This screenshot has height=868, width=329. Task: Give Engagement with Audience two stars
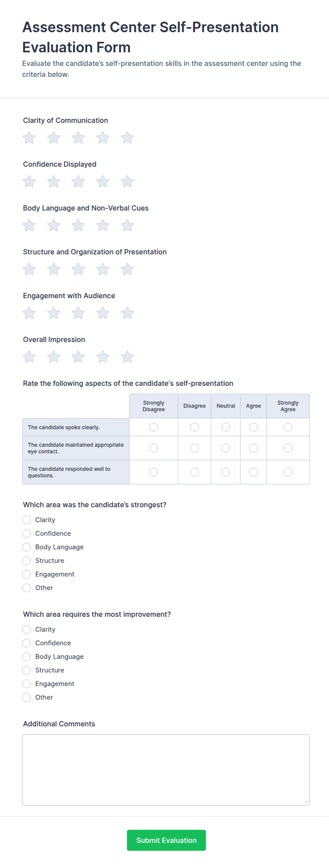click(54, 313)
